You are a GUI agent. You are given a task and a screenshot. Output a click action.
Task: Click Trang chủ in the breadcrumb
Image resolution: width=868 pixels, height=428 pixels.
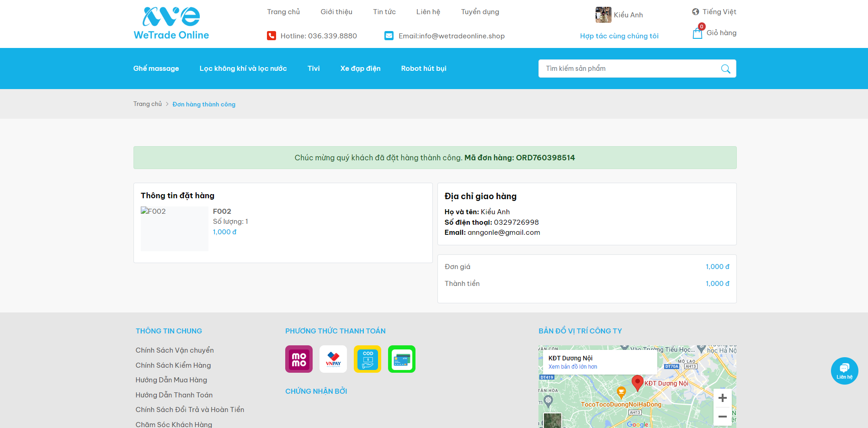click(147, 104)
